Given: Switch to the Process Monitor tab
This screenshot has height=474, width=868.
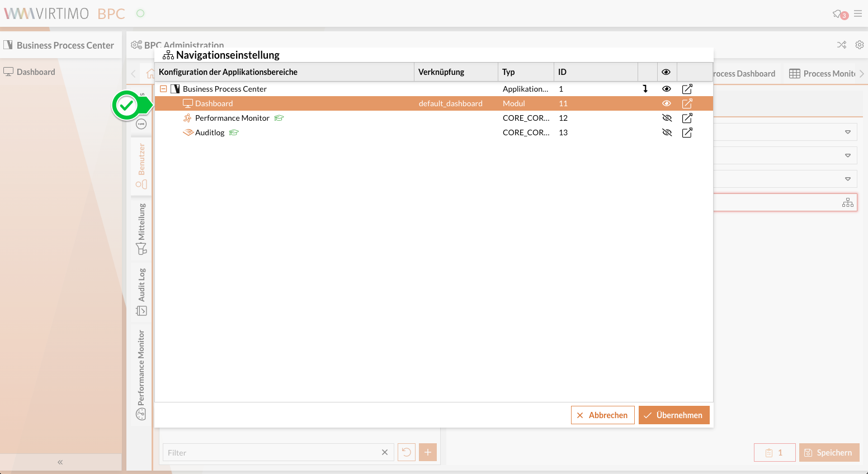Looking at the screenshot, I should coord(822,74).
